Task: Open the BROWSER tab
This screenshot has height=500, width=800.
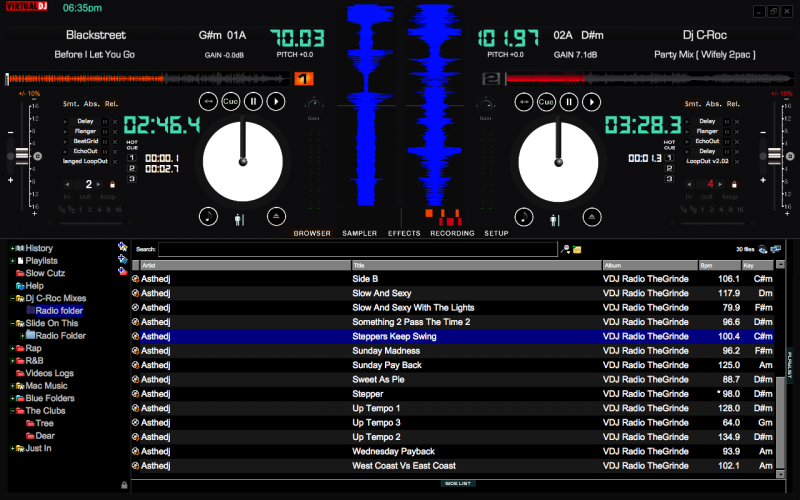Action: [312, 233]
